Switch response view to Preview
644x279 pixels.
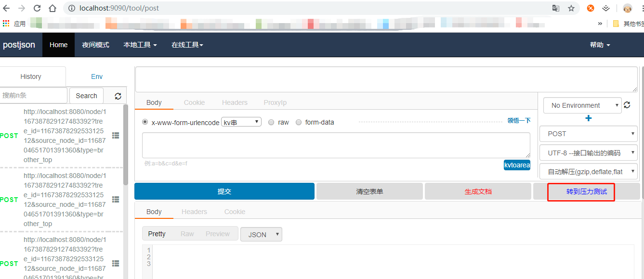218,234
